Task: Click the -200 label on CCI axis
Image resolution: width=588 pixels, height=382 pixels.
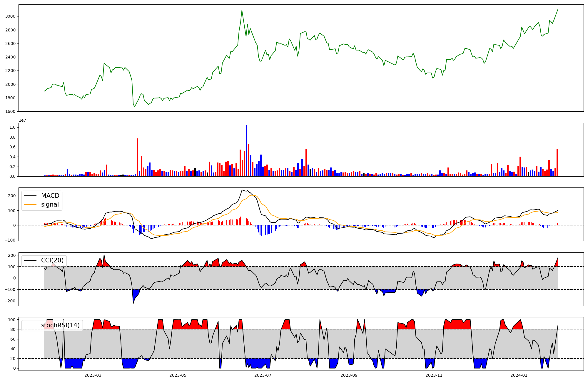Action: pos(11,301)
